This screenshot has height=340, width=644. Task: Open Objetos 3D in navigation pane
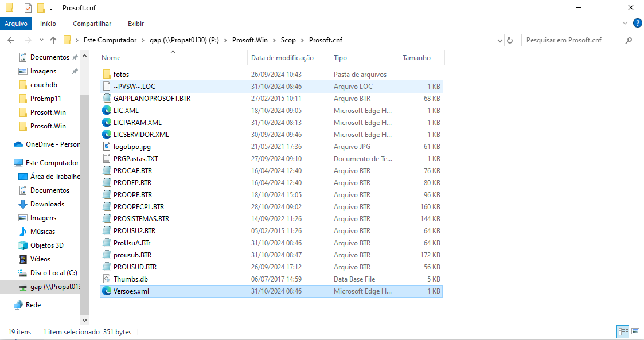(x=47, y=245)
